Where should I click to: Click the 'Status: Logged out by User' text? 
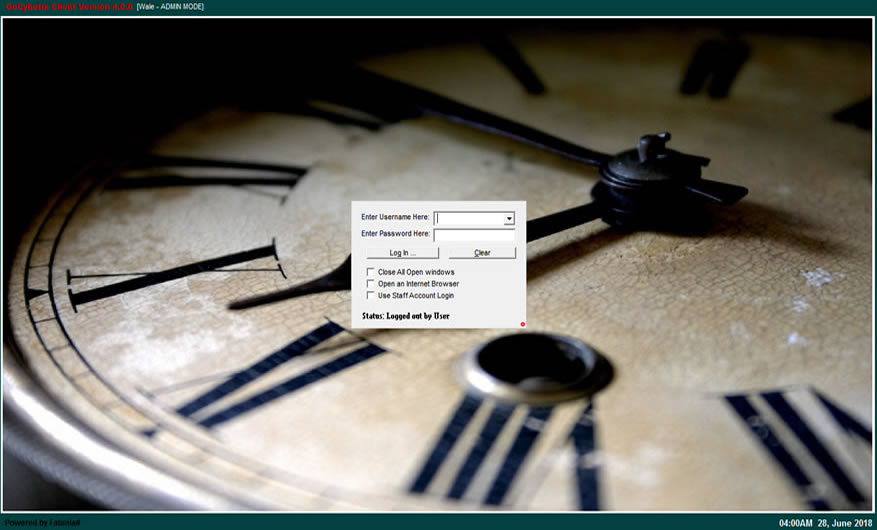(x=405, y=316)
